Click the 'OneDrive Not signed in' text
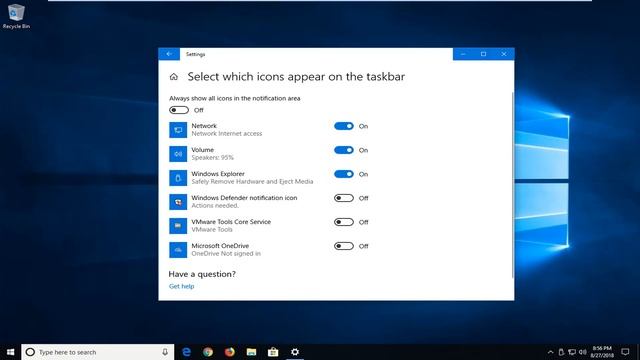The width and height of the screenshot is (640, 360). (226, 253)
